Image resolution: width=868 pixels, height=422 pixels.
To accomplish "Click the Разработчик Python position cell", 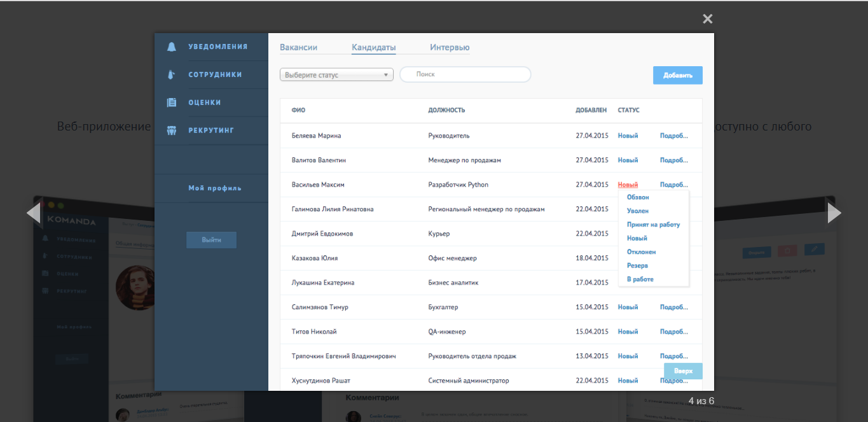I will pyautogui.click(x=458, y=185).
